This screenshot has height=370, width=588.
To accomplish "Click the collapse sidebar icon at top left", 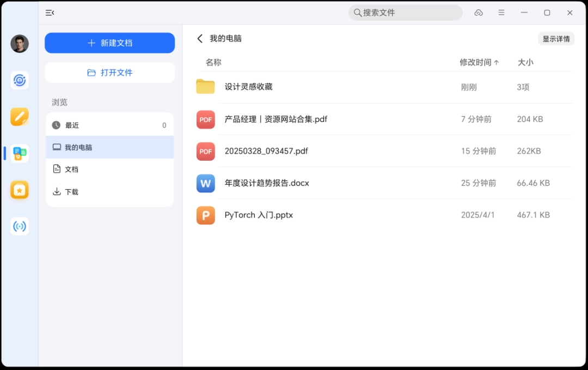I will 50,13.
